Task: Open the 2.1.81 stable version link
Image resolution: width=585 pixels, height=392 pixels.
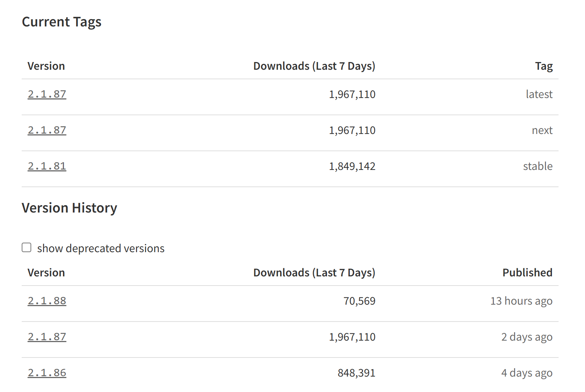Action: tap(47, 166)
